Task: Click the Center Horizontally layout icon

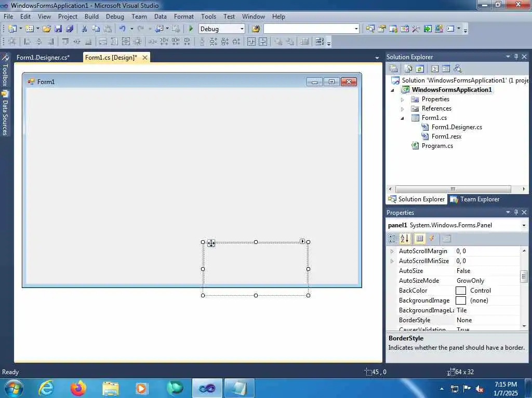Action: pos(251,42)
